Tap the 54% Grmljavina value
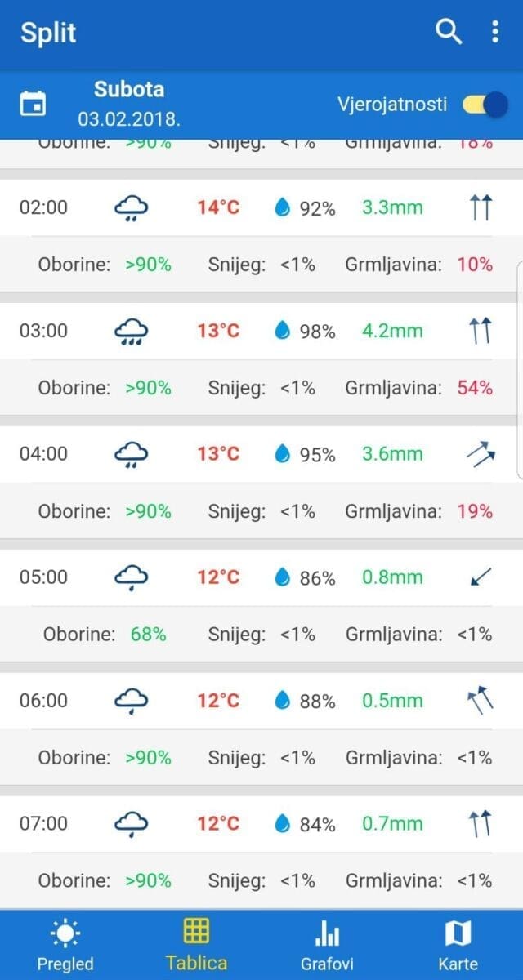 (475, 388)
